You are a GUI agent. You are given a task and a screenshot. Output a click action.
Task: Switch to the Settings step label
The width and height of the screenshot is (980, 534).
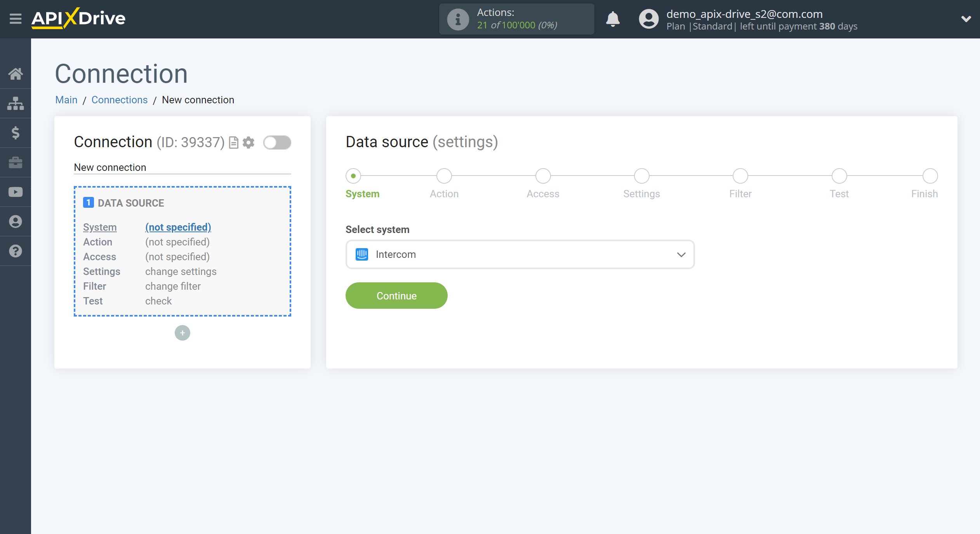coord(641,194)
